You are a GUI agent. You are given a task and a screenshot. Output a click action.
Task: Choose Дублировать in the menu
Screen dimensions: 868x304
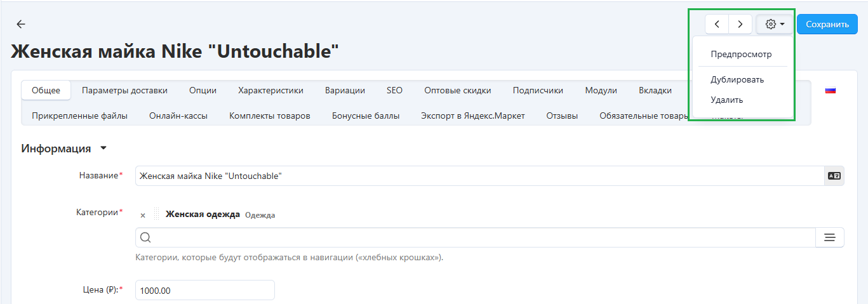tap(737, 80)
